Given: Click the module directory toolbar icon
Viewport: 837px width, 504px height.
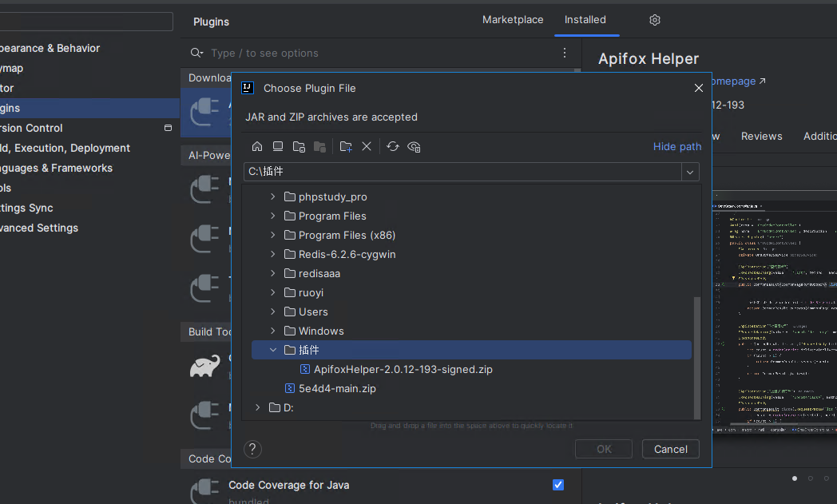Looking at the screenshot, I should (x=319, y=146).
